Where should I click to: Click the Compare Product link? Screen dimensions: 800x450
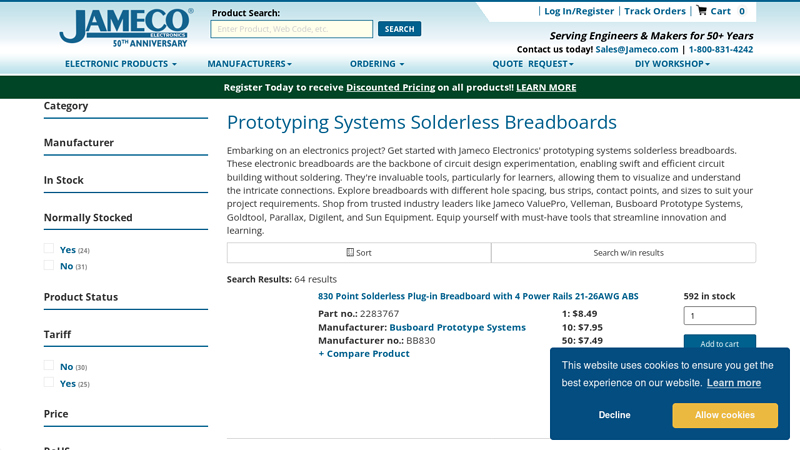(364, 354)
